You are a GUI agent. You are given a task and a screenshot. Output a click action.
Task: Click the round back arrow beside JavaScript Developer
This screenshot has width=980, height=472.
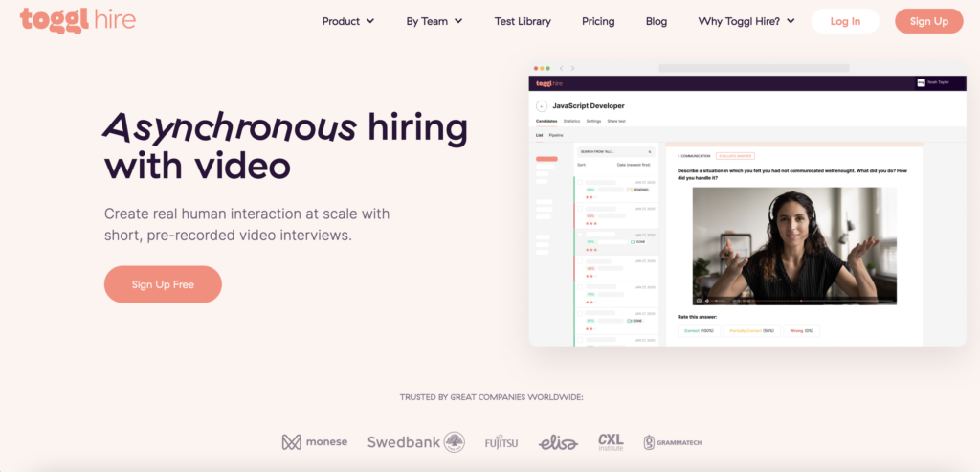coord(542,106)
